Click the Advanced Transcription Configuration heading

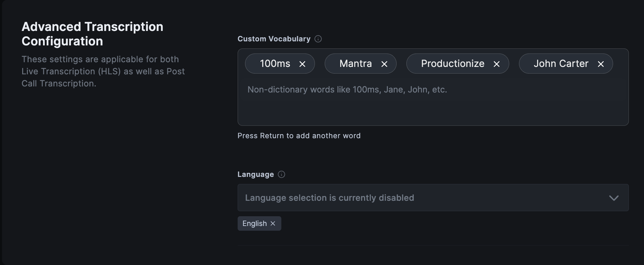(92, 34)
